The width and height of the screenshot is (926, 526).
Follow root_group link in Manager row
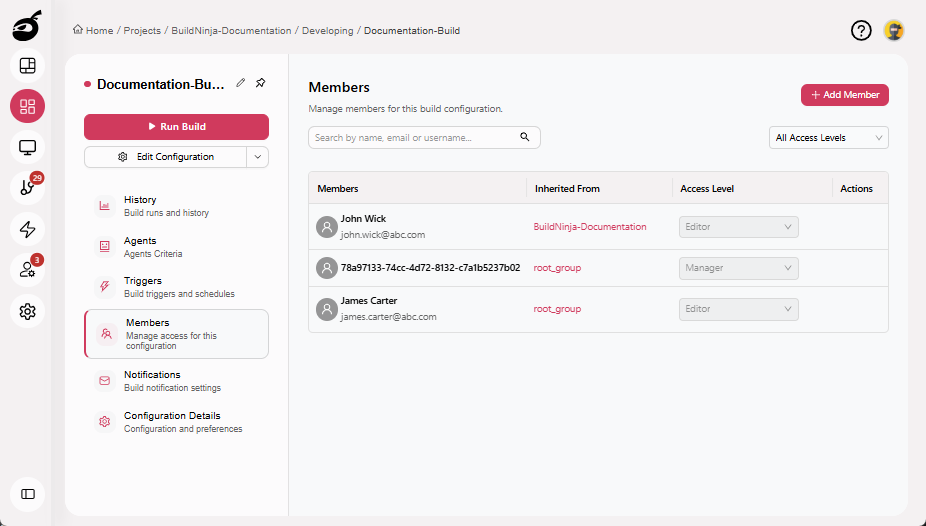pyautogui.click(x=557, y=268)
